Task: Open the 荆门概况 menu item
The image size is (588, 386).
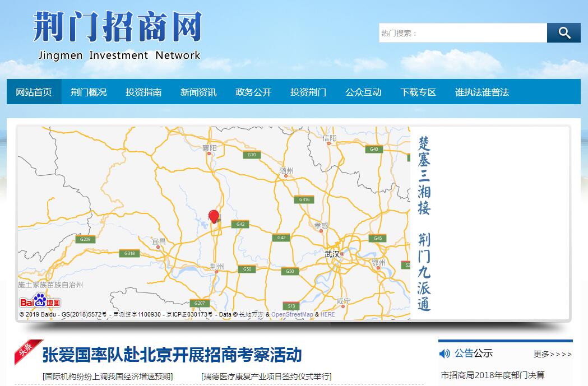Action: point(89,92)
